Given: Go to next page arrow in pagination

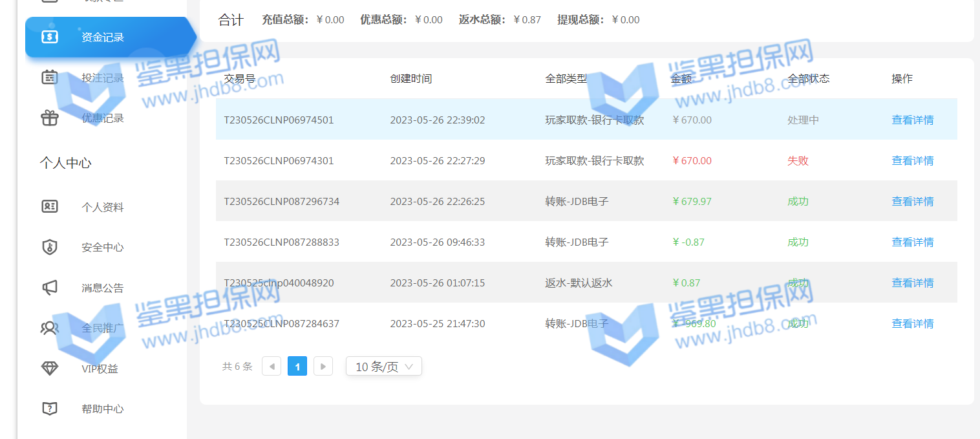Looking at the screenshot, I should (x=323, y=367).
